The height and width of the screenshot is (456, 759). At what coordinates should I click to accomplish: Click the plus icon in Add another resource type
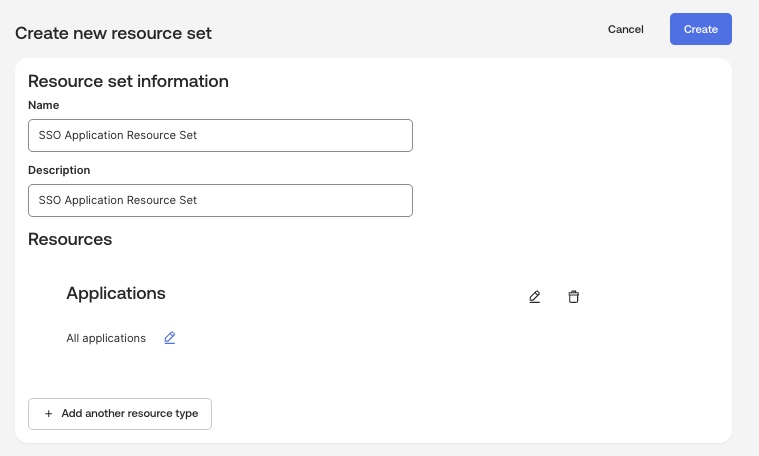click(48, 414)
